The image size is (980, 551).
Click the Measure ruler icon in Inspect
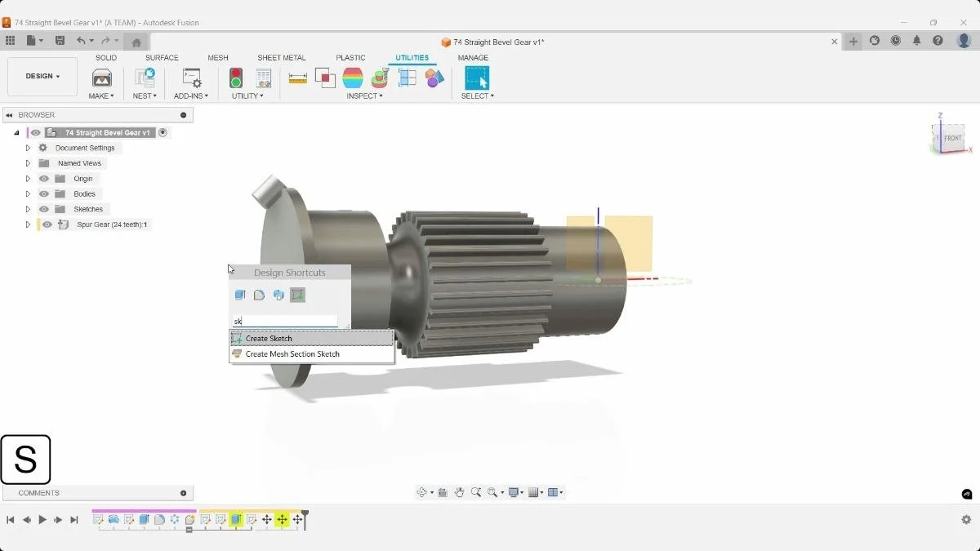(x=298, y=78)
